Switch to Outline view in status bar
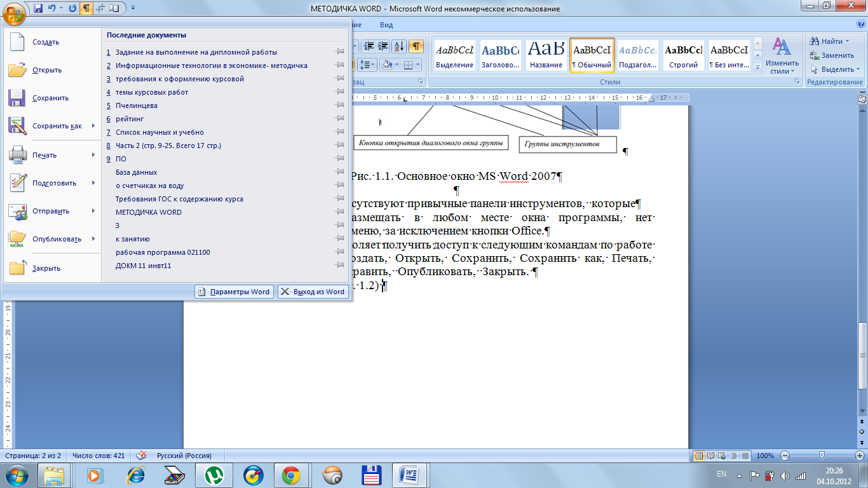Screen dimensions: 868x488 click(x=734, y=456)
